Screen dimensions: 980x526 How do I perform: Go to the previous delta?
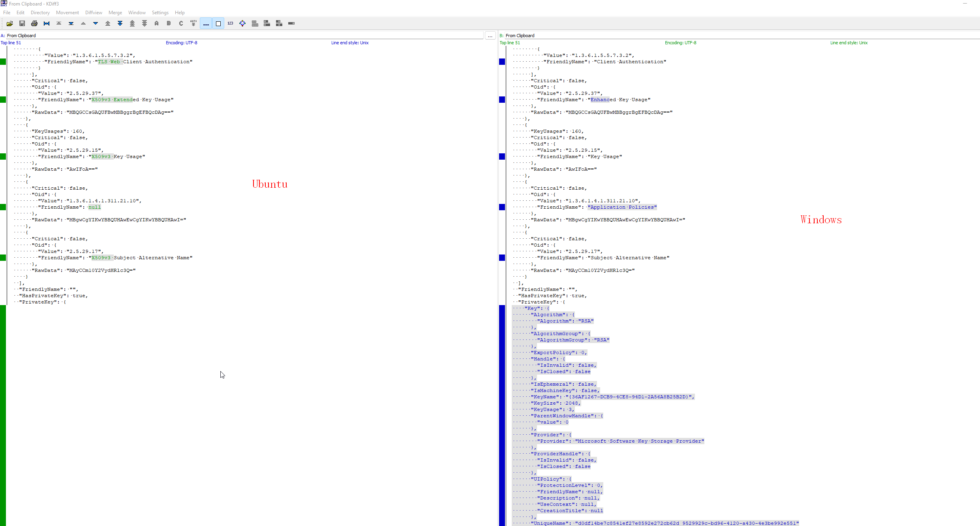pos(83,23)
